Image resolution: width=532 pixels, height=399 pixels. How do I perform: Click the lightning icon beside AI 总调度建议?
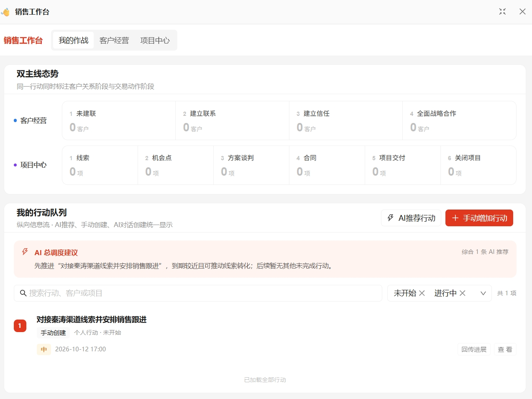pos(25,252)
